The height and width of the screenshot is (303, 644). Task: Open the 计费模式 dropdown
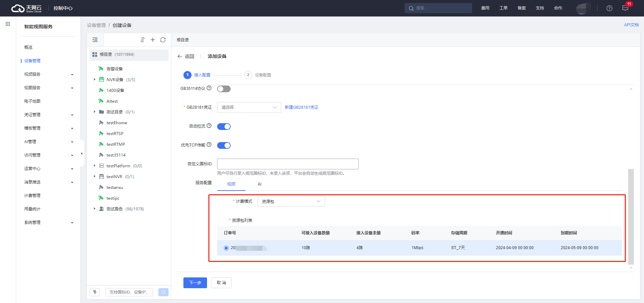tap(291, 201)
